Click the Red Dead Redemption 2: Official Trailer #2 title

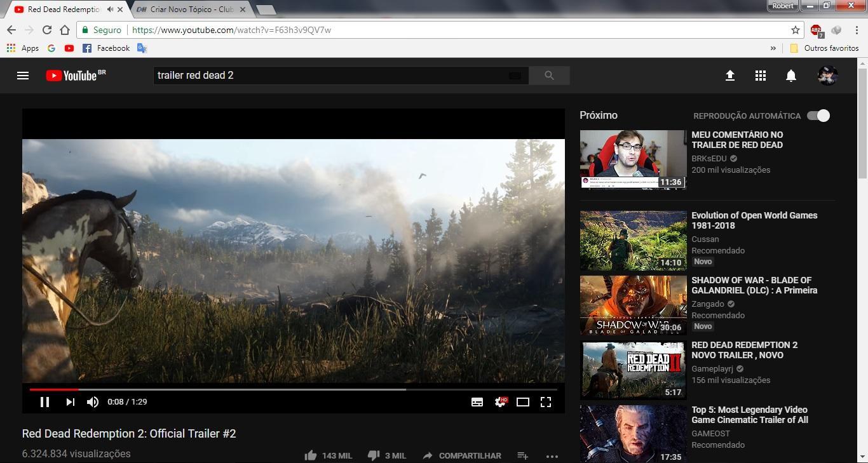129,434
